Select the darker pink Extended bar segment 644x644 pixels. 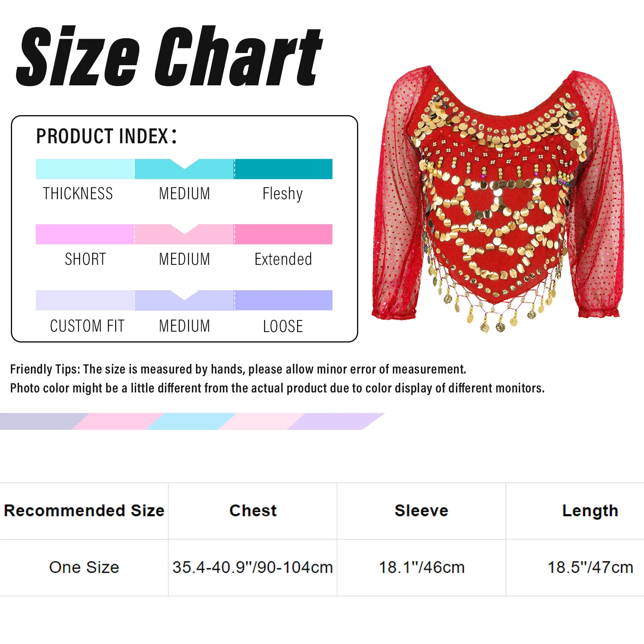pos(283,234)
